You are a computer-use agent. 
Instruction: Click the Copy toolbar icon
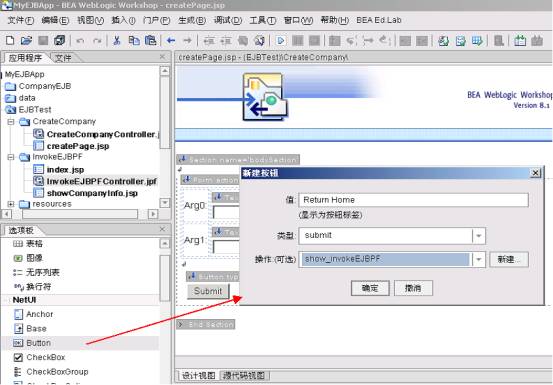click(134, 41)
